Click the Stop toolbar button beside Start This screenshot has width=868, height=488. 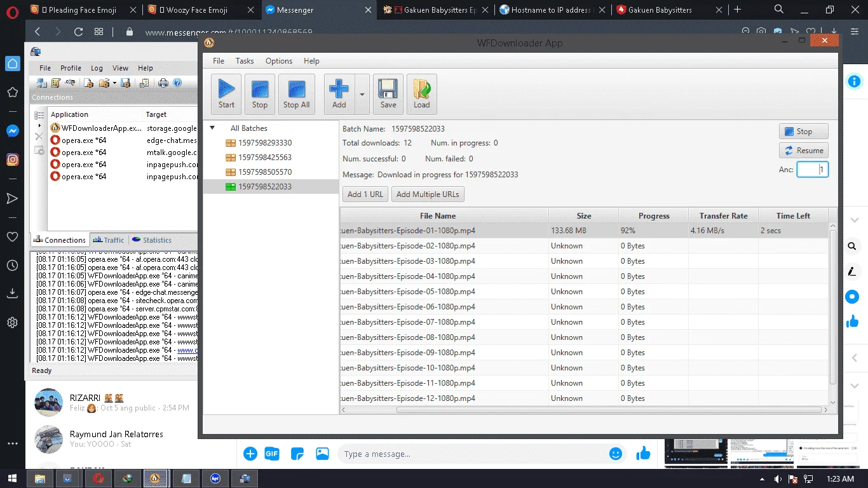coord(260,94)
